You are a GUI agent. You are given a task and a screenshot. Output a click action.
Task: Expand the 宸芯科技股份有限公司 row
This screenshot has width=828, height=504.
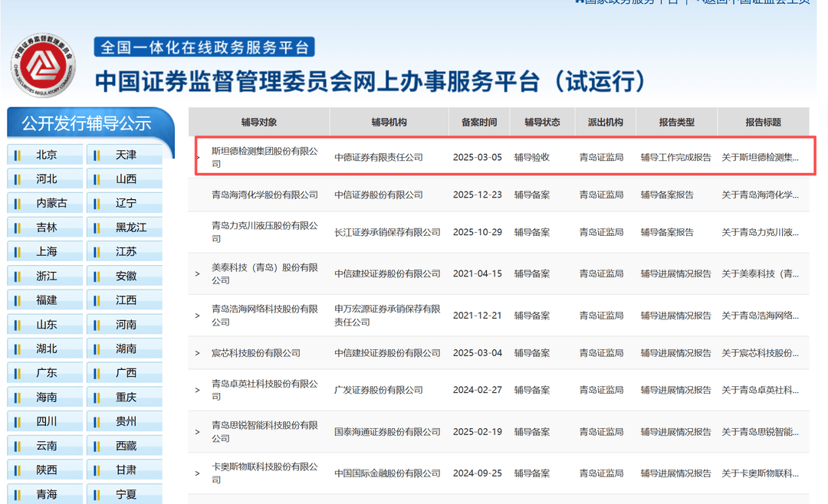(x=196, y=352)
